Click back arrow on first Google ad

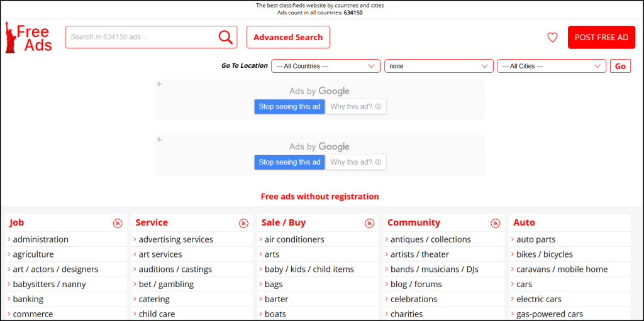[160, 84]
